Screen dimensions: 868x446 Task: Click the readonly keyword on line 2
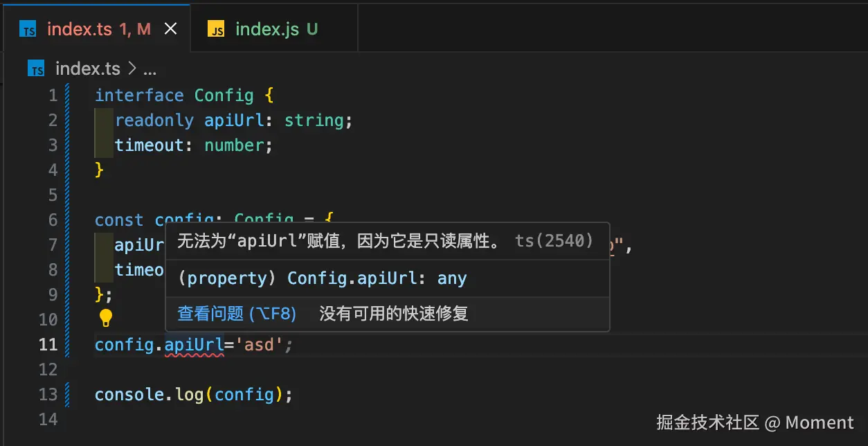tap(154, 120)
